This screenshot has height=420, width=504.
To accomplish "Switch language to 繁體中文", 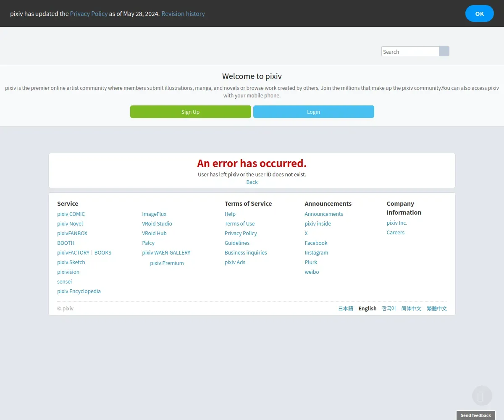I will 437,308.
